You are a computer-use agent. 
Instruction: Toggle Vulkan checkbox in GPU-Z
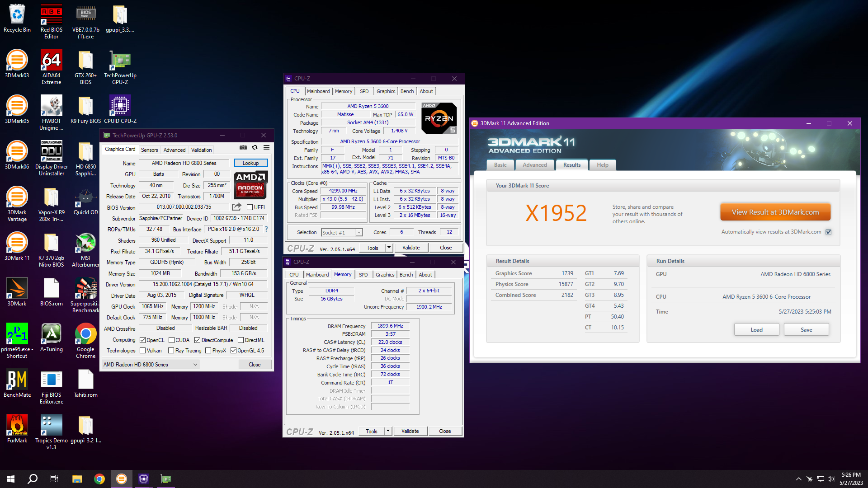click(142, 351)
